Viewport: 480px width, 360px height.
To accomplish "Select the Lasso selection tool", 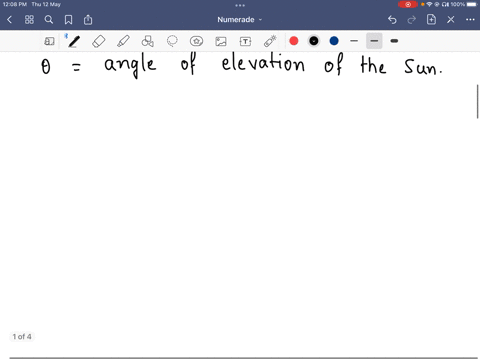I will [172, 41].
